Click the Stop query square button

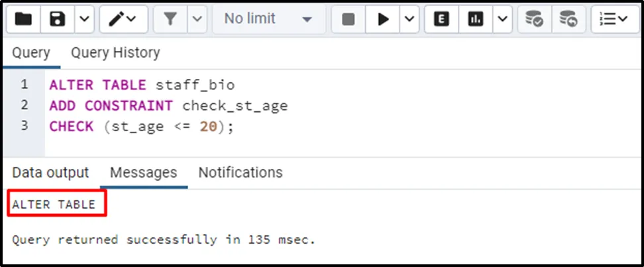[x=349, y=19]
